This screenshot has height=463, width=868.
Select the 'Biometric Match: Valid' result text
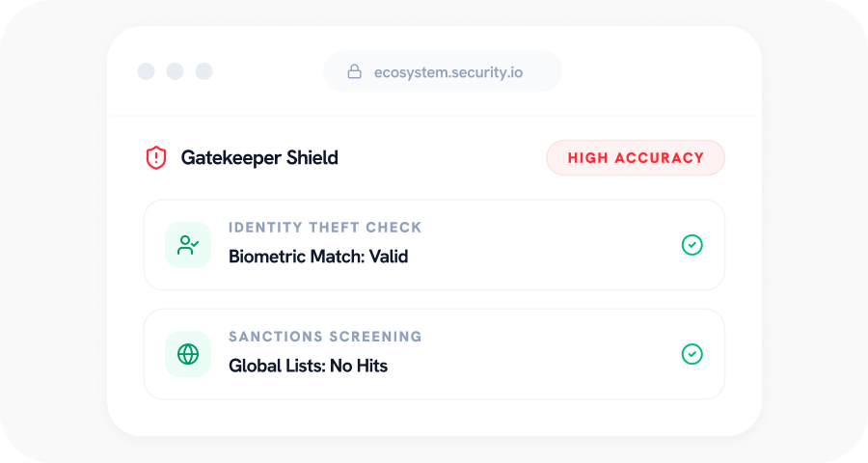click(x=318, y=257)
